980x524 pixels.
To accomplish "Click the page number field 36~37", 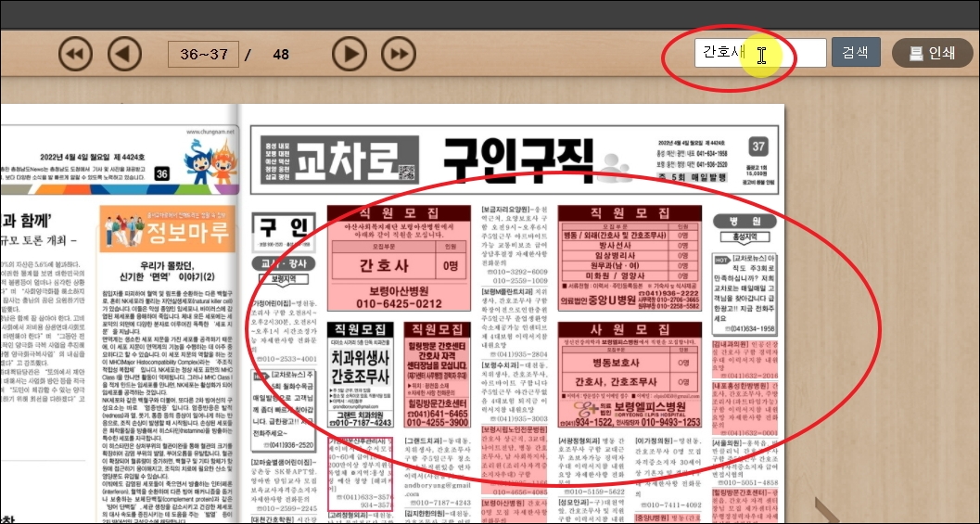I will point(203,54).
